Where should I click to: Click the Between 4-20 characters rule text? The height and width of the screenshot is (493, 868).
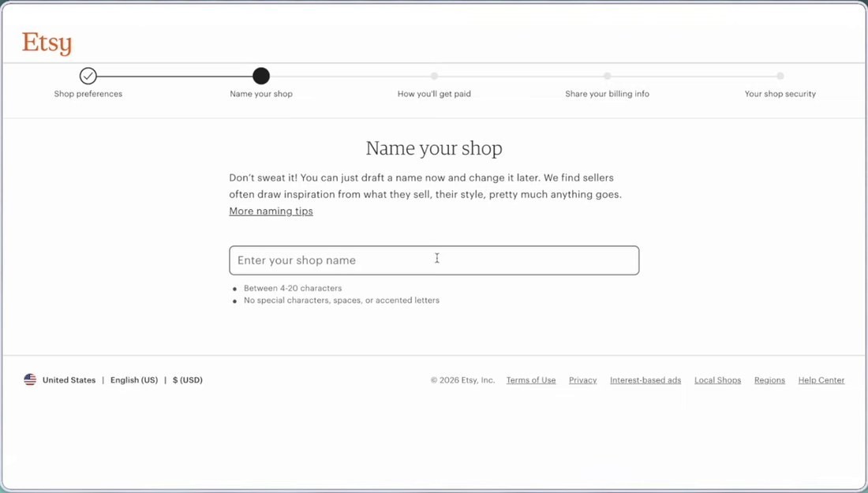(x=292, y=288)
